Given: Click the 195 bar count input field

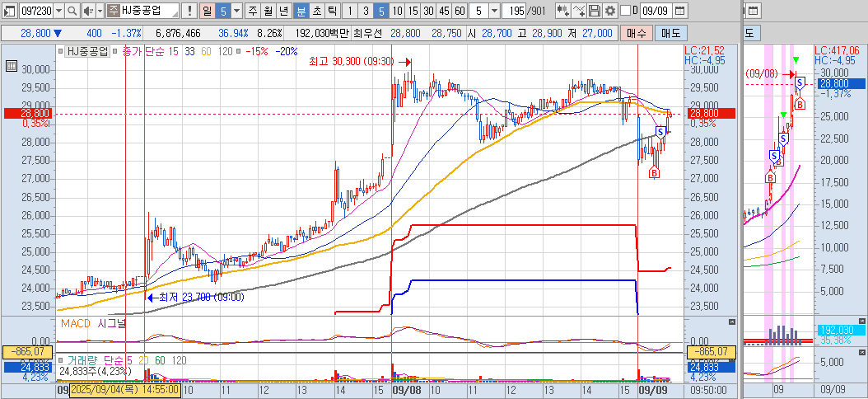Looking at the screenshot, I should [x=516, y=11].
